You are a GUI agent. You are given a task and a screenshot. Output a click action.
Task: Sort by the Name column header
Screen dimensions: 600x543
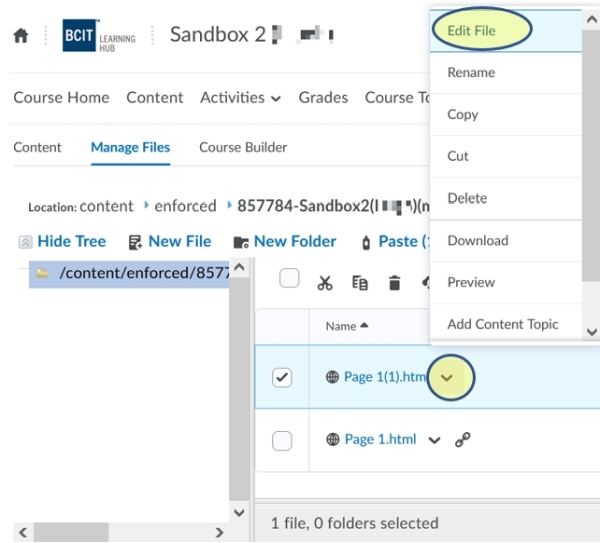347,326
